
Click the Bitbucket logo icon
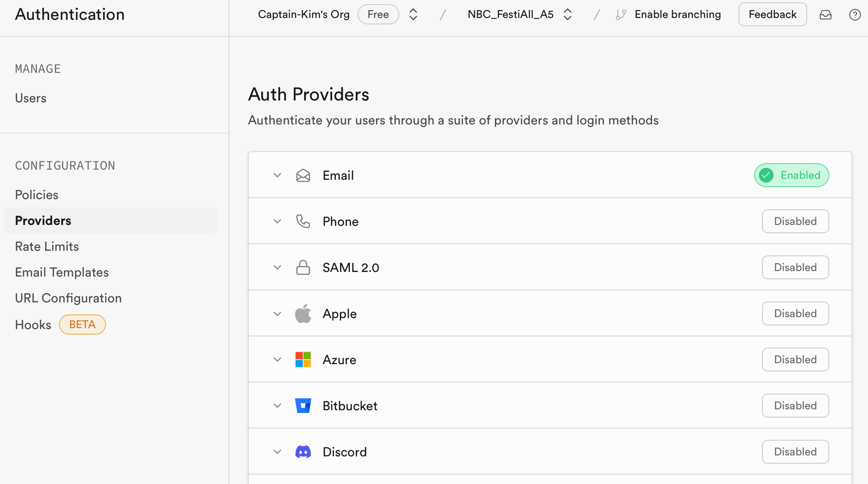[x=303, y=406]
